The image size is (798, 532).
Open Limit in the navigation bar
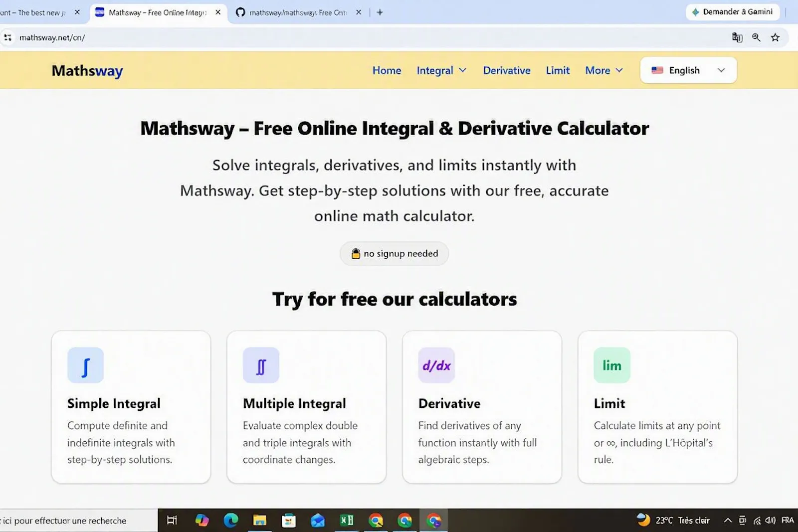tap(558, 70)
